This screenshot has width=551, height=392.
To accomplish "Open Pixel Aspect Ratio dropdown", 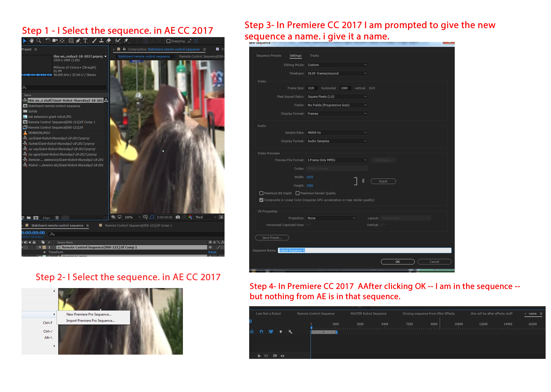I will point(337,97).
